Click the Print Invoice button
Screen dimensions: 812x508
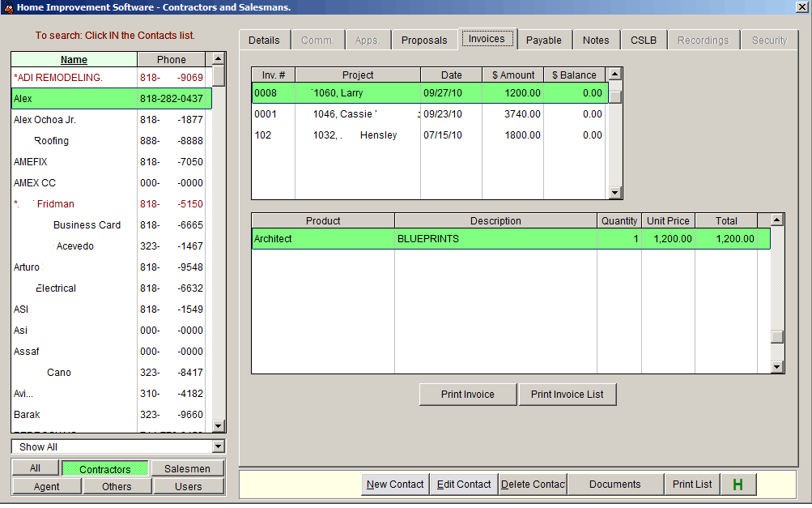[x=468, y=395]
